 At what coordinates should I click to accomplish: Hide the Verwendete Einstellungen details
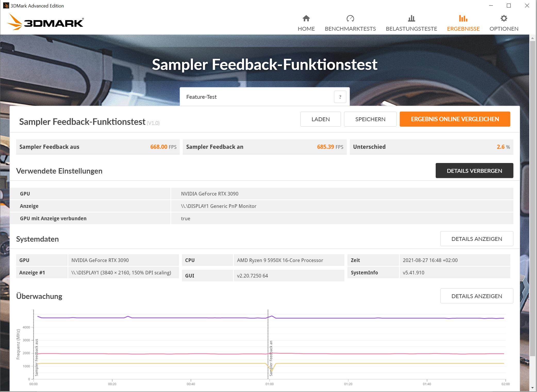tap(474, 171)
